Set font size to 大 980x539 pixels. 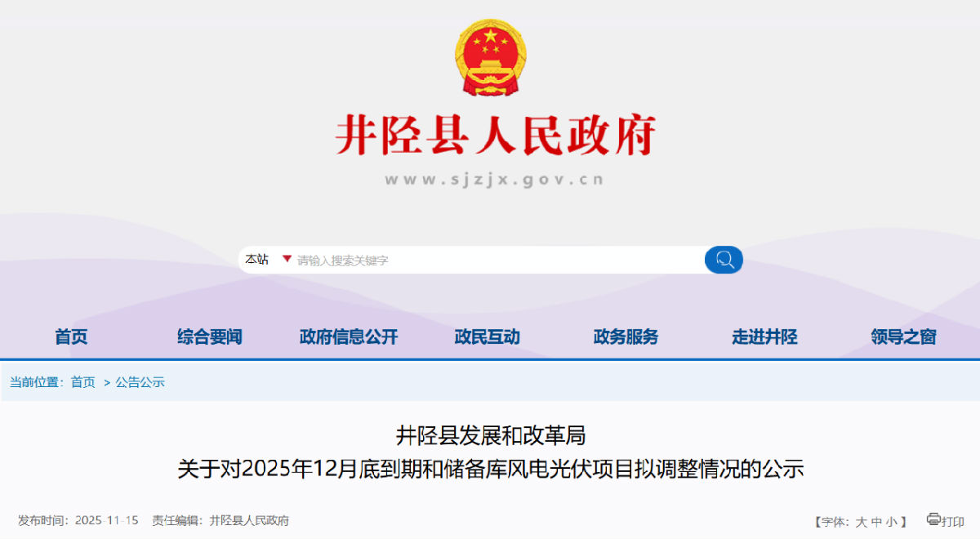point(862,522)
